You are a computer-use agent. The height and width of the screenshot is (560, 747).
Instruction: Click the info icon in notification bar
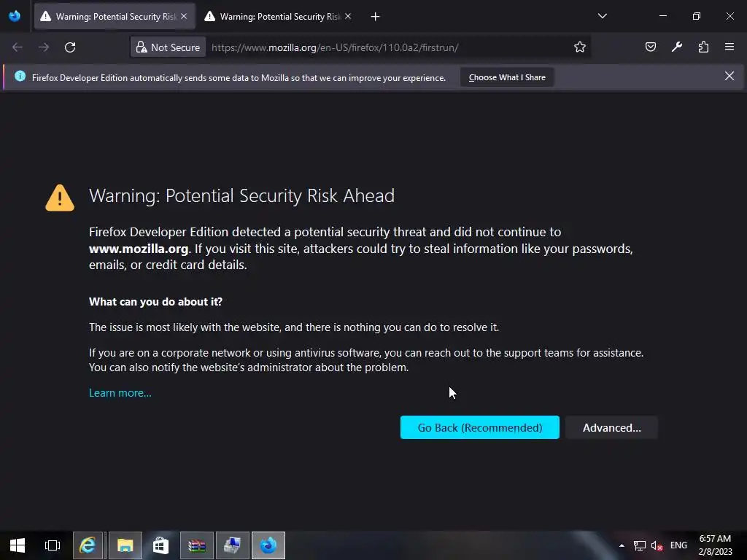pos(20,76)
